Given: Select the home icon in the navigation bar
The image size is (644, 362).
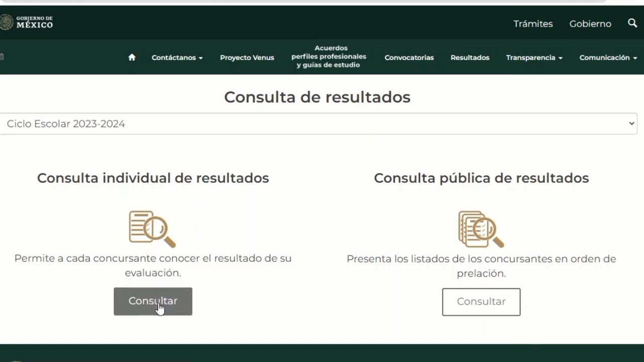Looking at the screenshot, I should click(x=132, y=57).
